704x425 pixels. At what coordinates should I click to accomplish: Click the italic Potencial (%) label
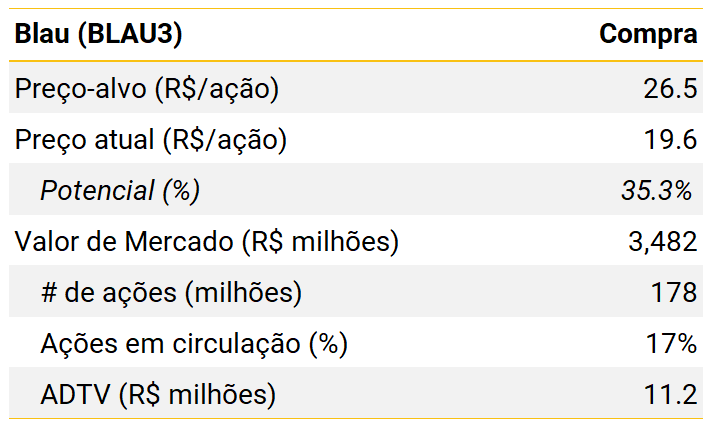(120, 190)
